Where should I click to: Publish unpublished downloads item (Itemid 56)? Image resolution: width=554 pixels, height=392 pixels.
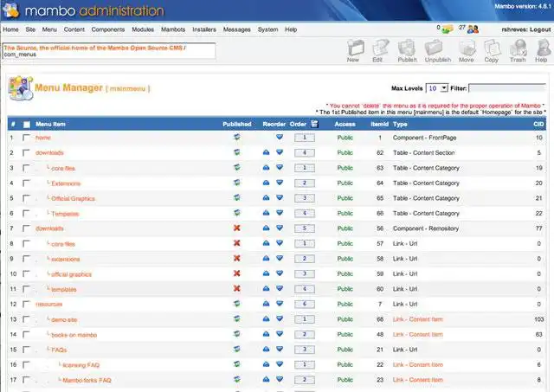click(237, 228)
